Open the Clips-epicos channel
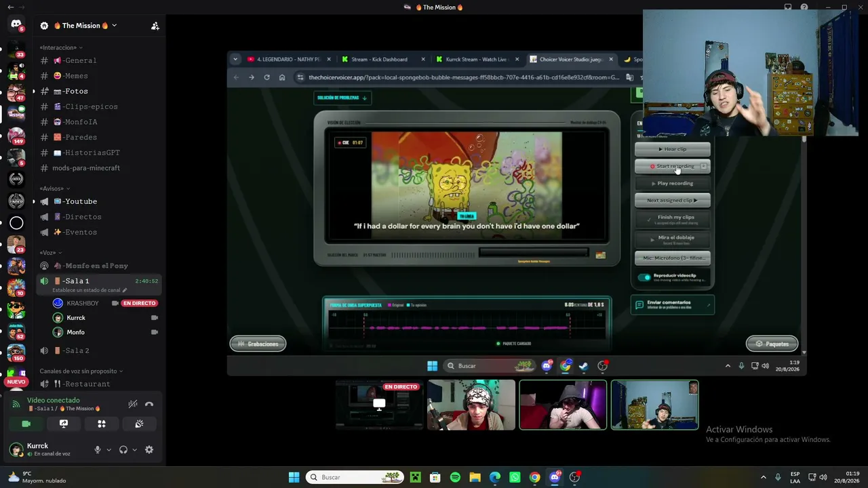868x488 pixels. (x=100, y=106)
